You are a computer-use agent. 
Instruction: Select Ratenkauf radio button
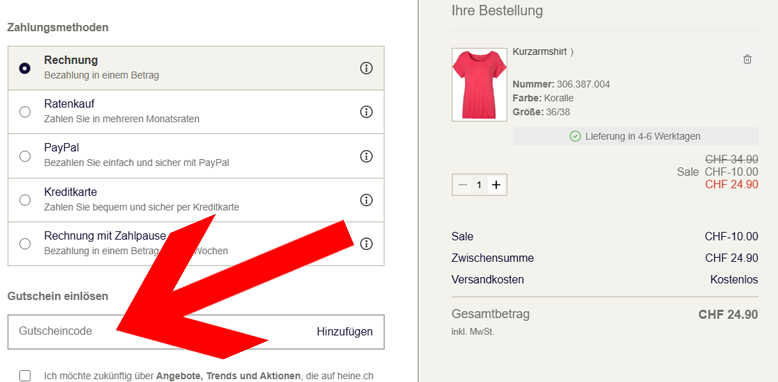25,112
